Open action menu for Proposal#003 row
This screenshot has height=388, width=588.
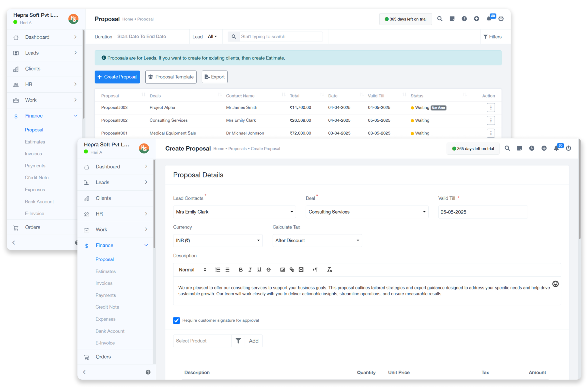point(490,108)
